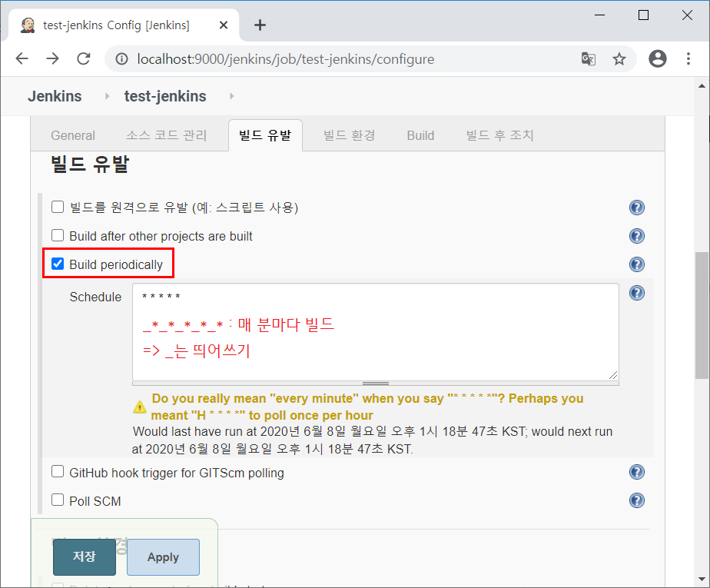The height and width of the screenshot is (588, 710).
Task: Select the 빌드 유발 tab
Action: 265,135
